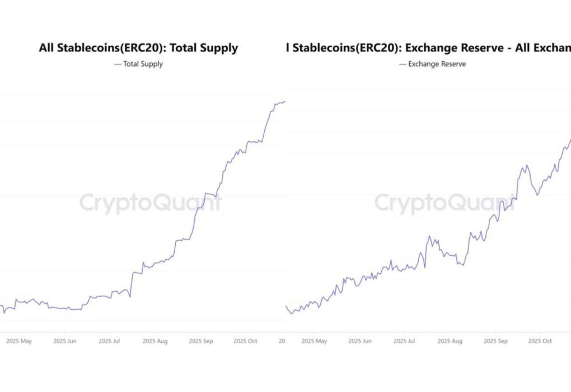Select 2025 Sep tick on Exchange Reserve chart
The height and width of the screenshot is (392, 571).
495,340
